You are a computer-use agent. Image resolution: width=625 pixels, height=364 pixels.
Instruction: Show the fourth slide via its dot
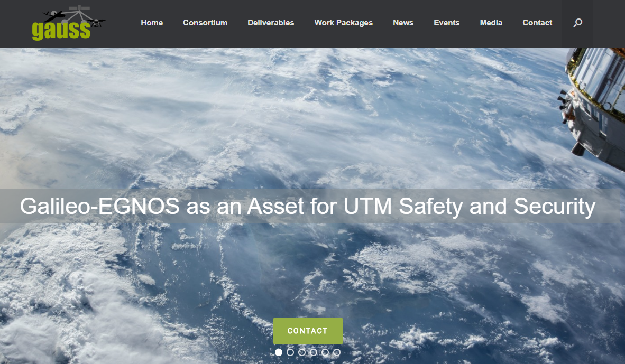pyautogui.click(x=314, y=352)
